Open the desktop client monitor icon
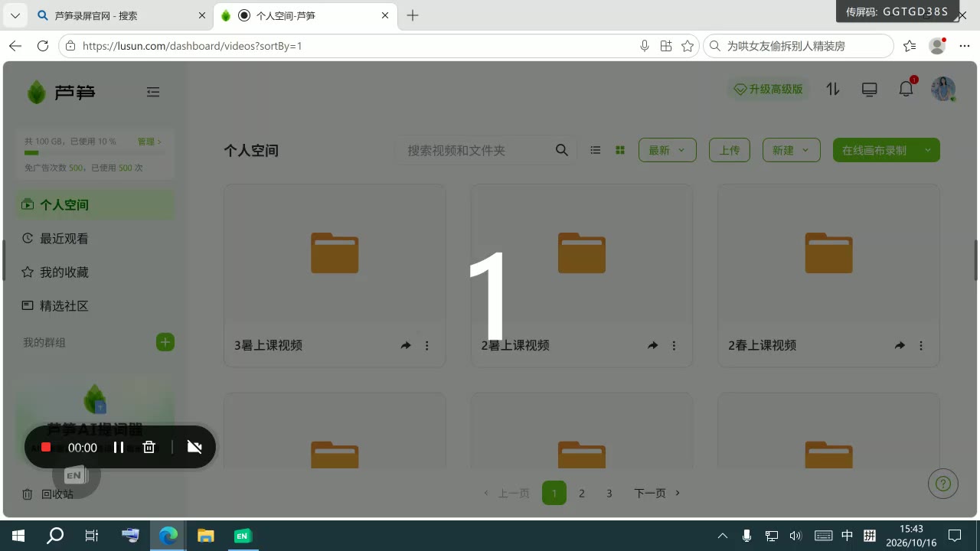The image size is (980, 551). point(870,90)
